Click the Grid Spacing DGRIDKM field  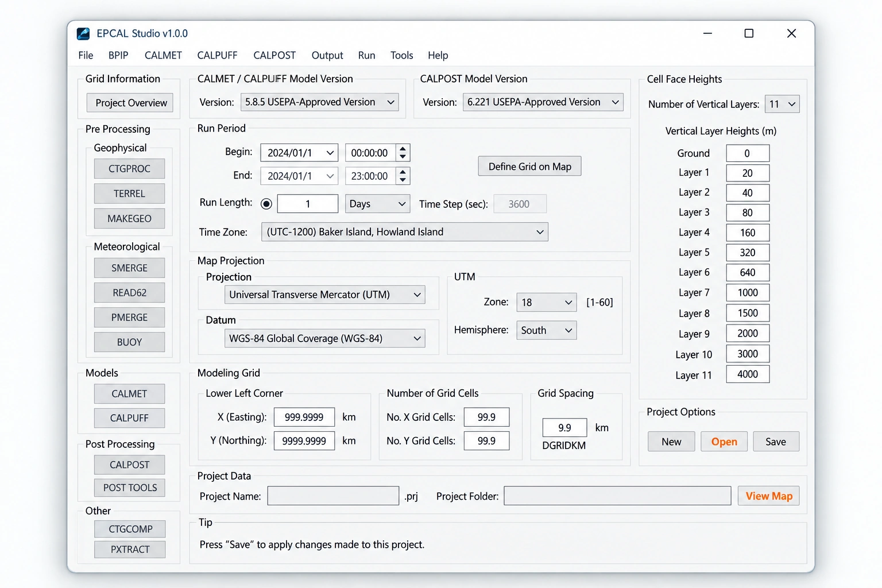click(564, 428)
